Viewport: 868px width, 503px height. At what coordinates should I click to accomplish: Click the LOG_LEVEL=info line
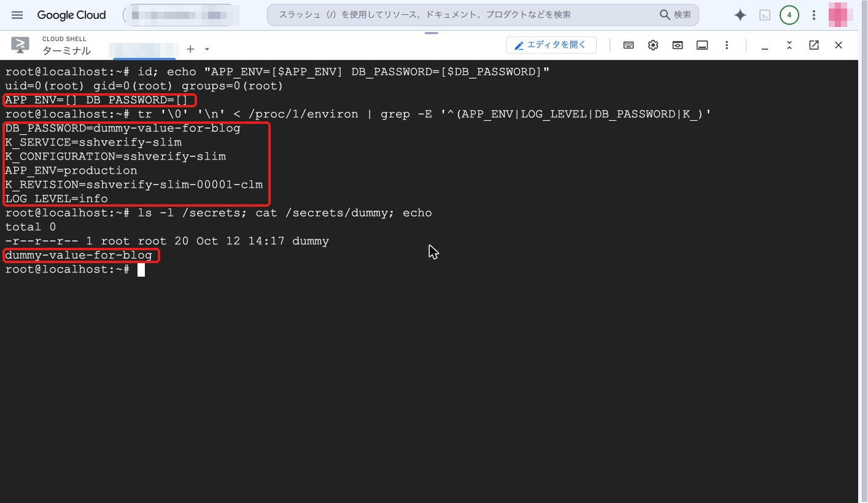56,199
